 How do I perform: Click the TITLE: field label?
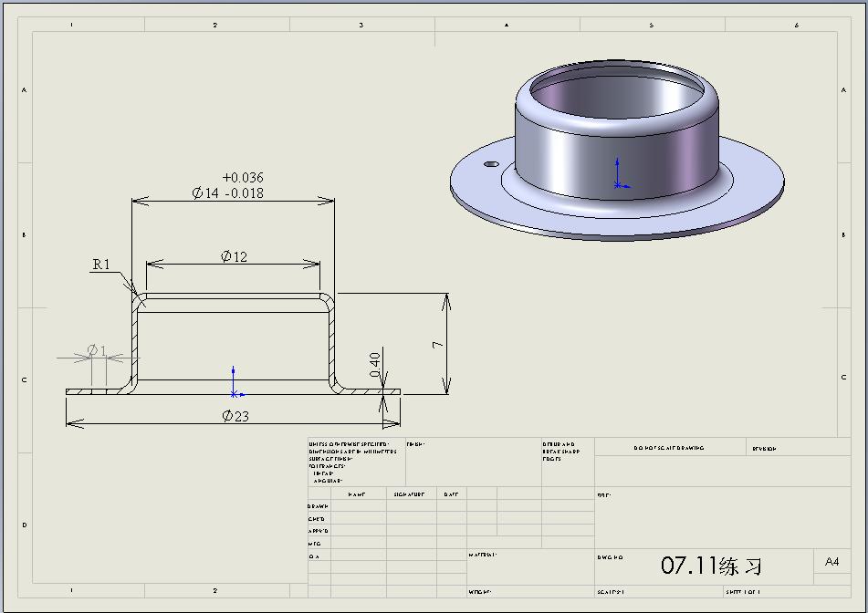click(604, 495)
